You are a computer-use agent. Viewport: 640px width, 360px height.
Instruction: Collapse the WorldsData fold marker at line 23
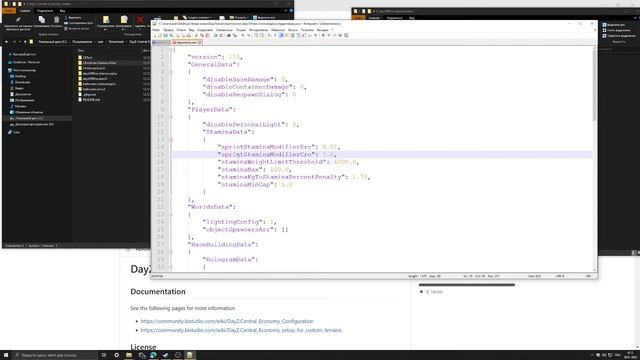[171, 214]
